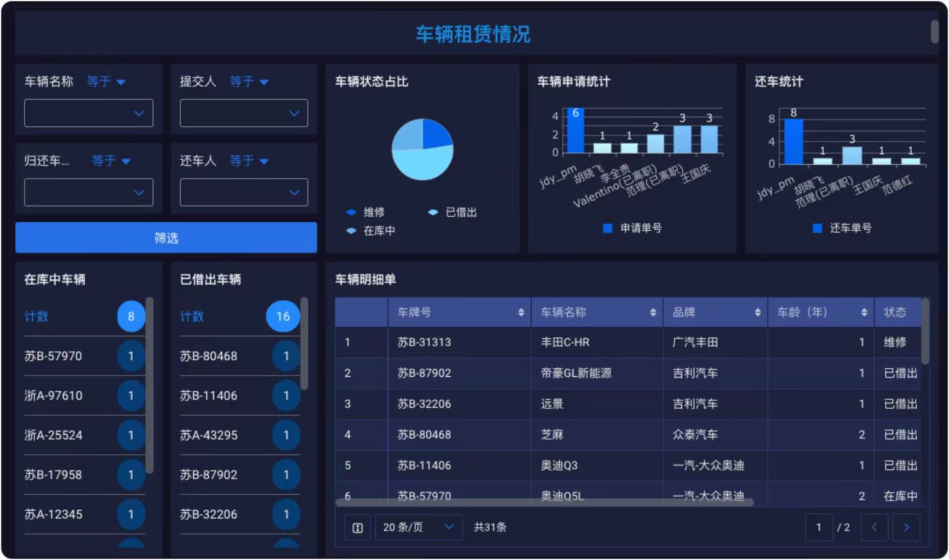Open the 20 条/页 page size dropdown
949x560 pixels.
tap(419, 527)
